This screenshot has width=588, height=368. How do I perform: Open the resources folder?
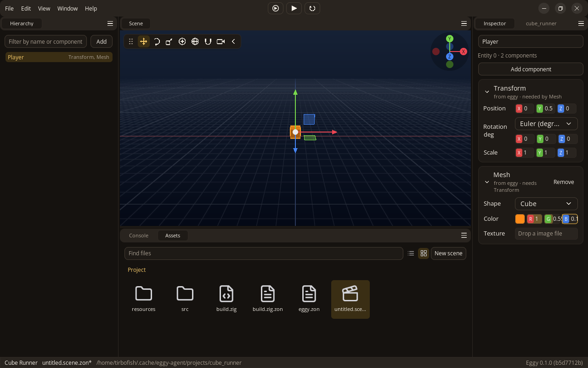point(144,299)
